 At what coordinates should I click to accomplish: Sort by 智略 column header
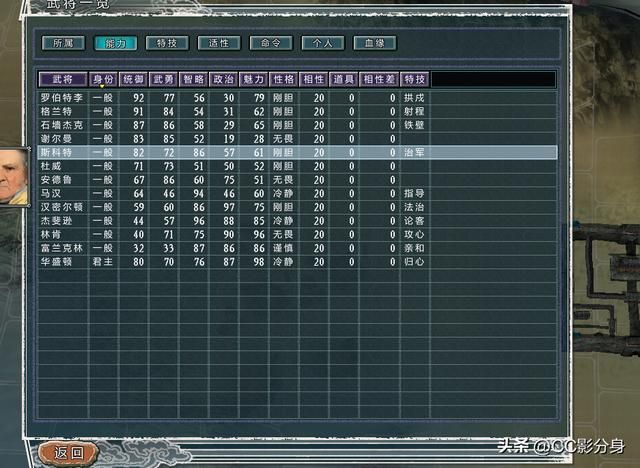point(193,79)
